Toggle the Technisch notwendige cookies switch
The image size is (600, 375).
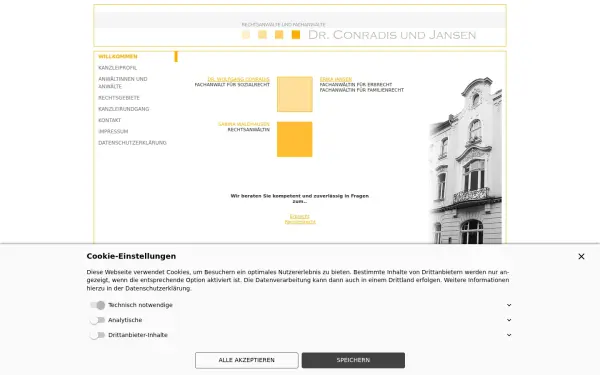pos(97,305)
